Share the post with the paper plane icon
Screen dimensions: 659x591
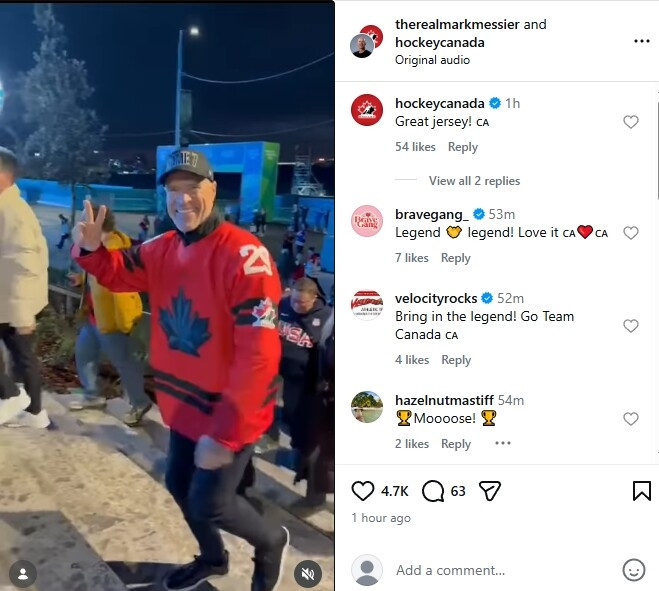pyautogui.click(x=490, y=491)
